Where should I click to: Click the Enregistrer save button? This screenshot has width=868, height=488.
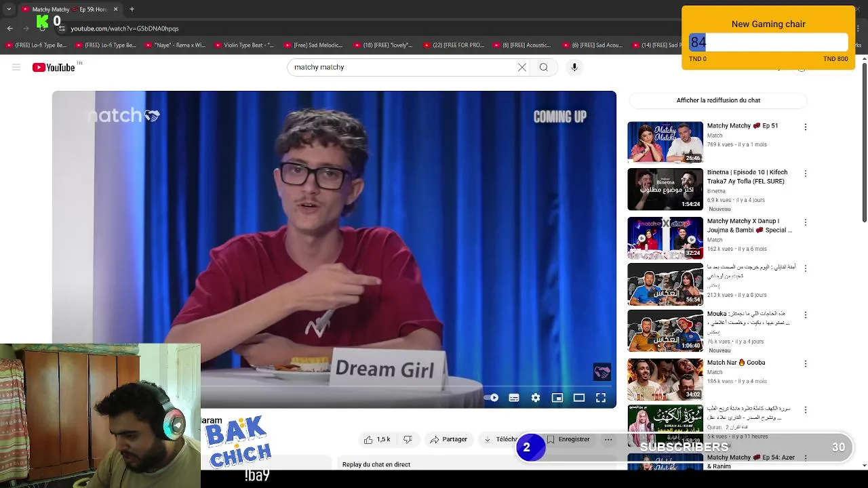tap(568, 439)
